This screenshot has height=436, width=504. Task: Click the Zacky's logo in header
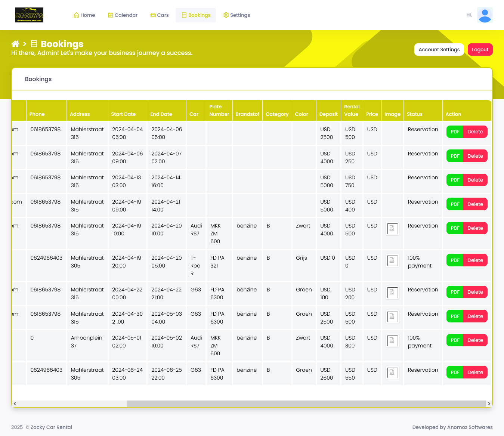point(29,15)
